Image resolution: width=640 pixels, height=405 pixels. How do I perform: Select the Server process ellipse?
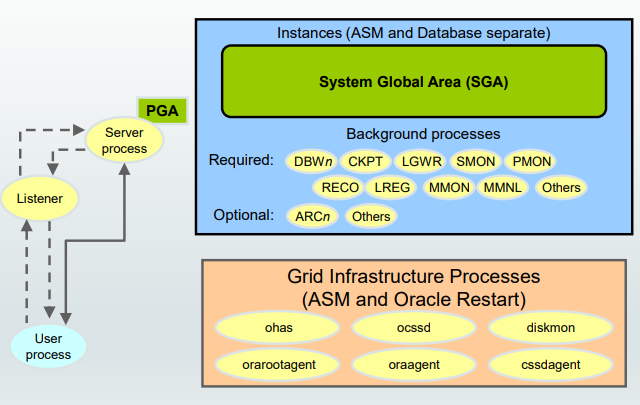click(124, 140)
